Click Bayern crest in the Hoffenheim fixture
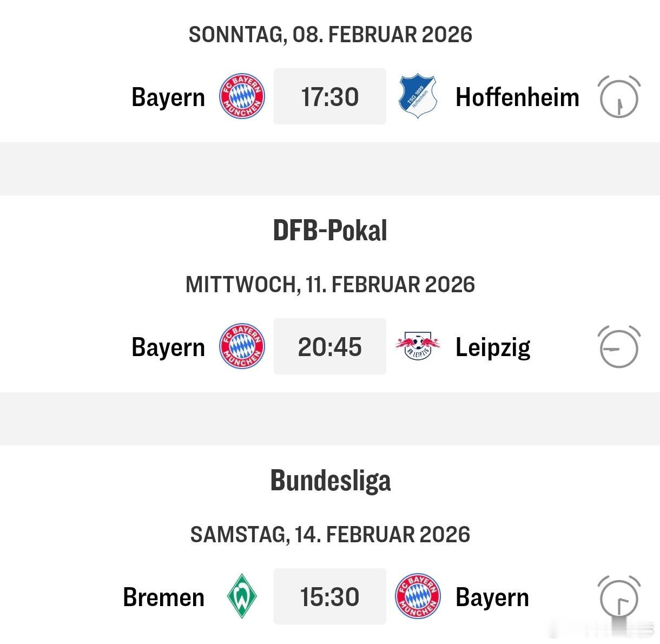This screenshot has width=660, height=644. click(x=242, y=97)
